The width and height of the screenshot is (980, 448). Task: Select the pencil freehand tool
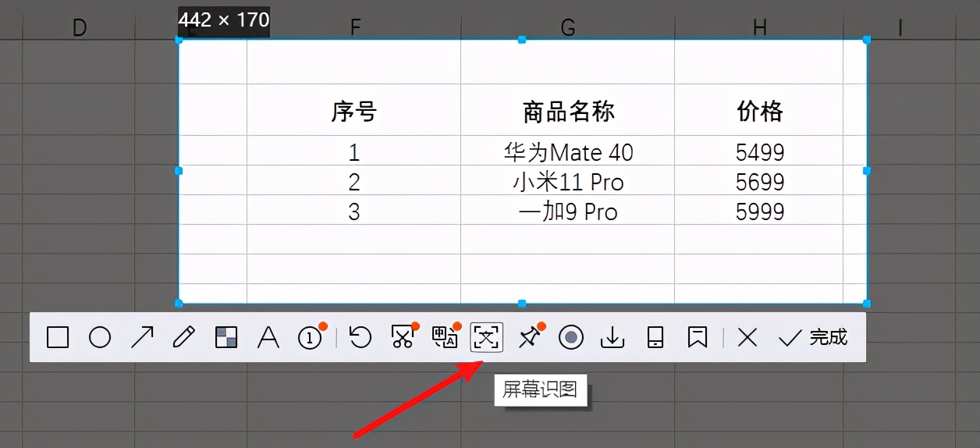click(184, 337)
